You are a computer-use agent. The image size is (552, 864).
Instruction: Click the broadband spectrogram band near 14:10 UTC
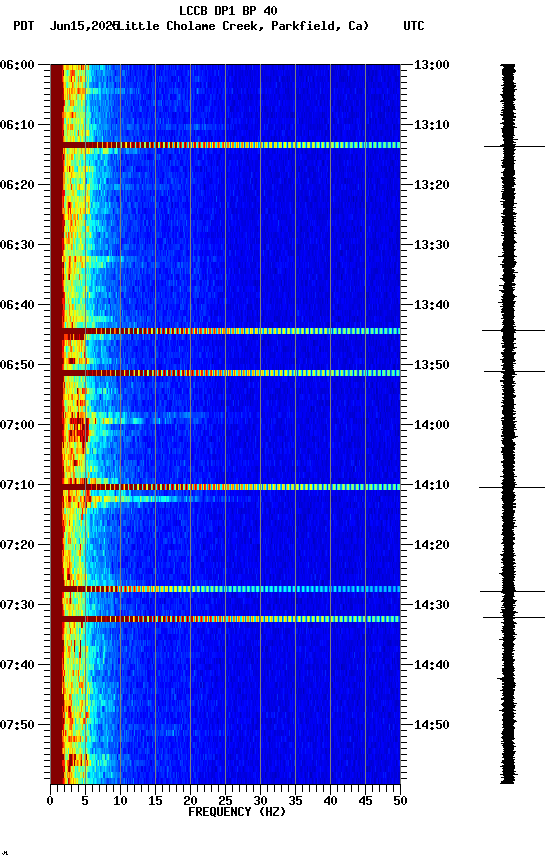[x=225, y=488]
